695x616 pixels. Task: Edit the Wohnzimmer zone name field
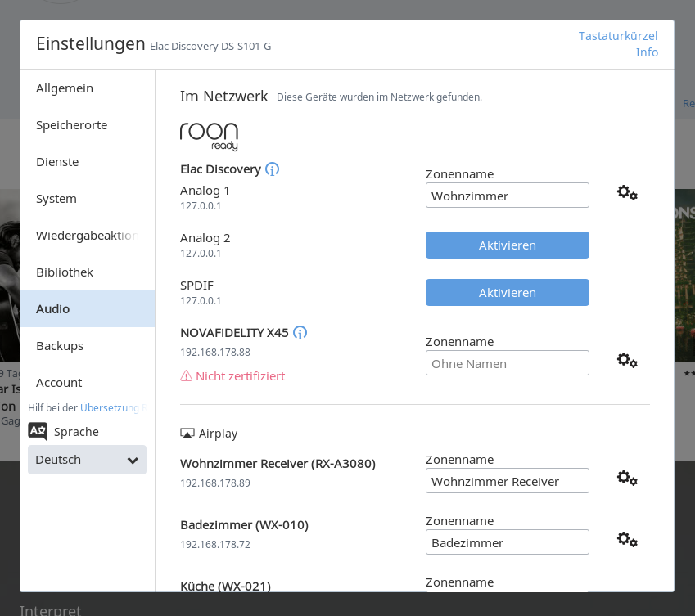click(507, 196)
